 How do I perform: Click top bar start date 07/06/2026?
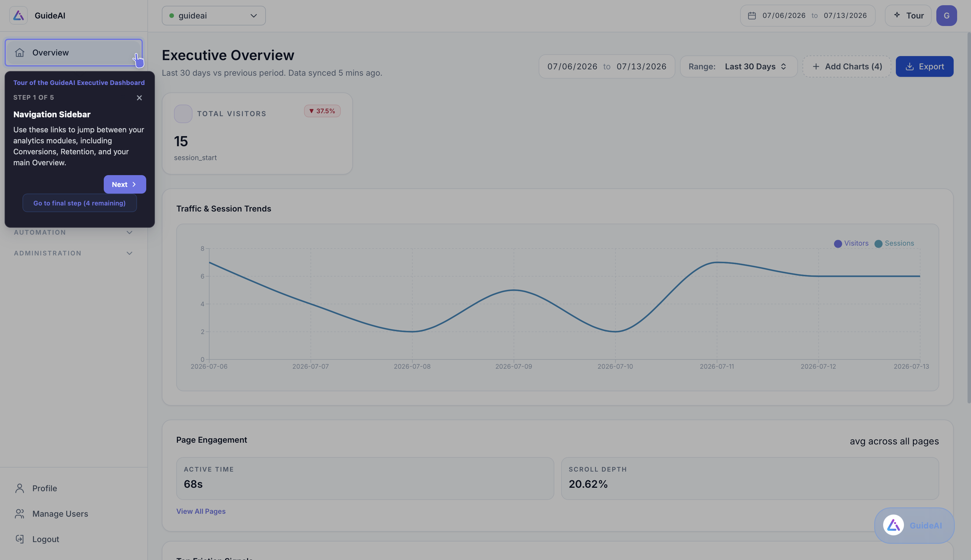click(x=784, y=15)
